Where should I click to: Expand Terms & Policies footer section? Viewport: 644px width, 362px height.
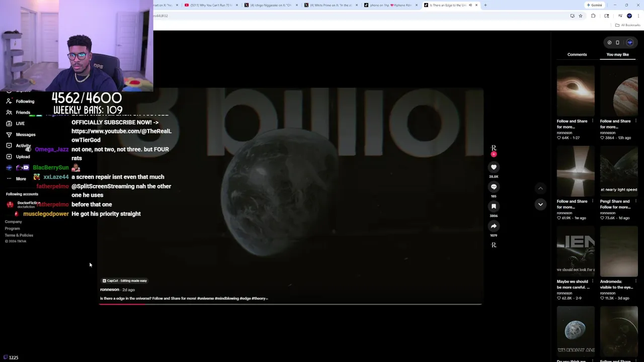[x=19, y=235]
